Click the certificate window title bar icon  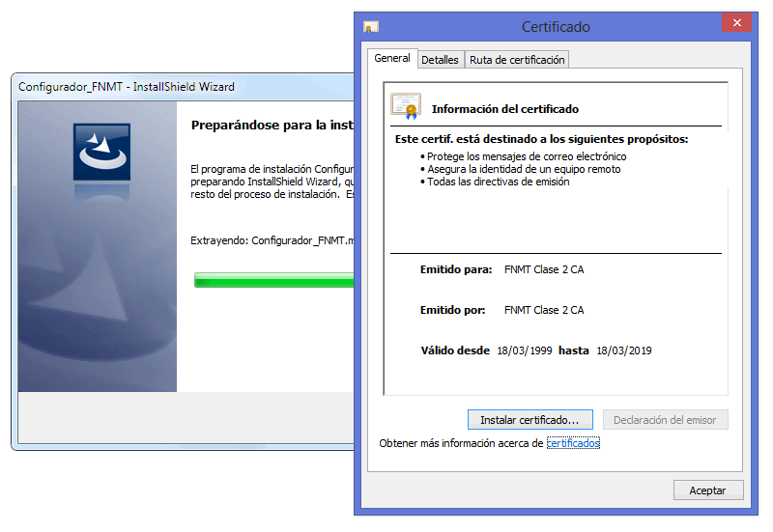pos(371,27)
